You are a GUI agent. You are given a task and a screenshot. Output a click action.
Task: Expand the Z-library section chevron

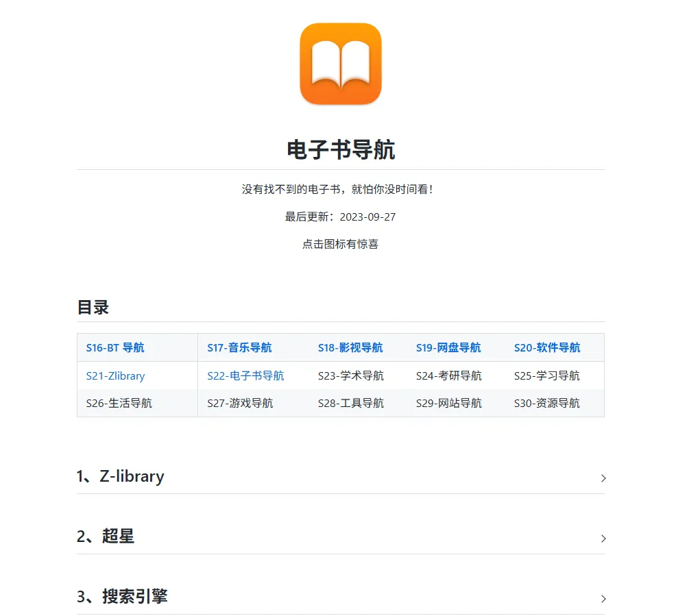pos(603,478)
